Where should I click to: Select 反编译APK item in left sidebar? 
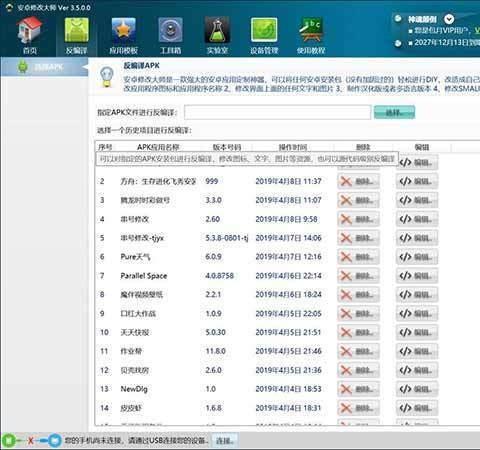point(44,67)
